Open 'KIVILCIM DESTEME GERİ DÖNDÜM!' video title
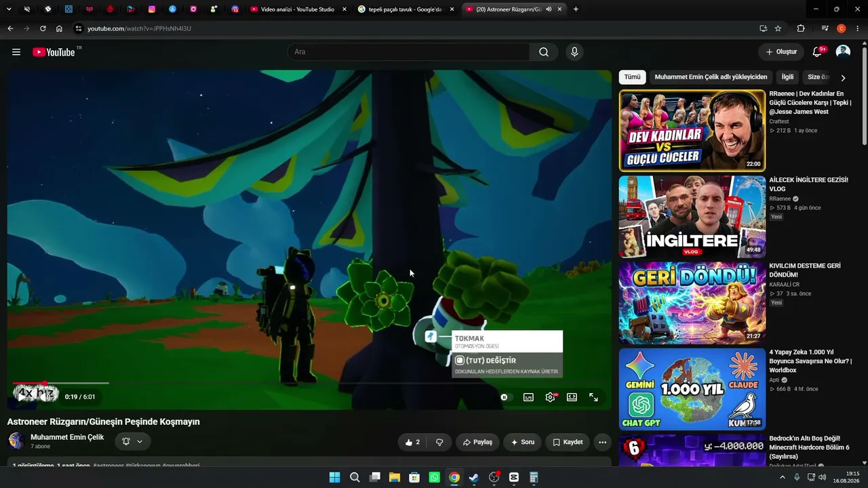 click(805, 270)
